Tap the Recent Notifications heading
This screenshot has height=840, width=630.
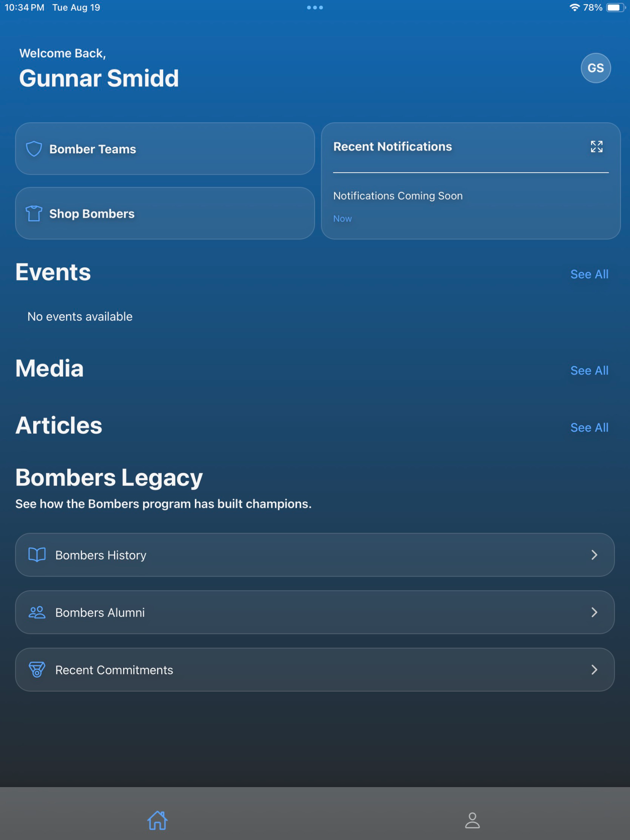pos(392,147)
